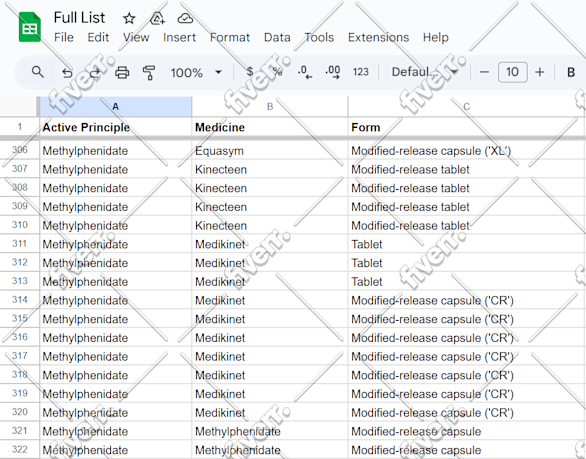Select column B header
Screen dimensions: 586x459
click(x=270, y=107)
